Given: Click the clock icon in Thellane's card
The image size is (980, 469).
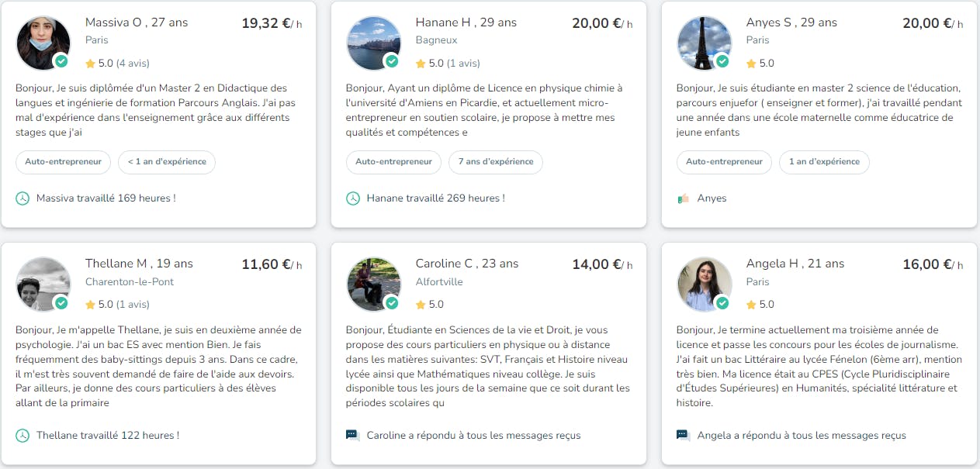Looking at the screenshot, I should tap(23, 436).
